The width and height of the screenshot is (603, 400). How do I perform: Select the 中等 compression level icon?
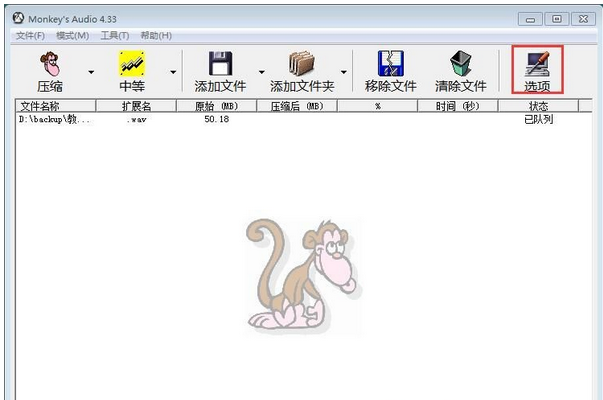pyautogui.click(x=132, y=64)
